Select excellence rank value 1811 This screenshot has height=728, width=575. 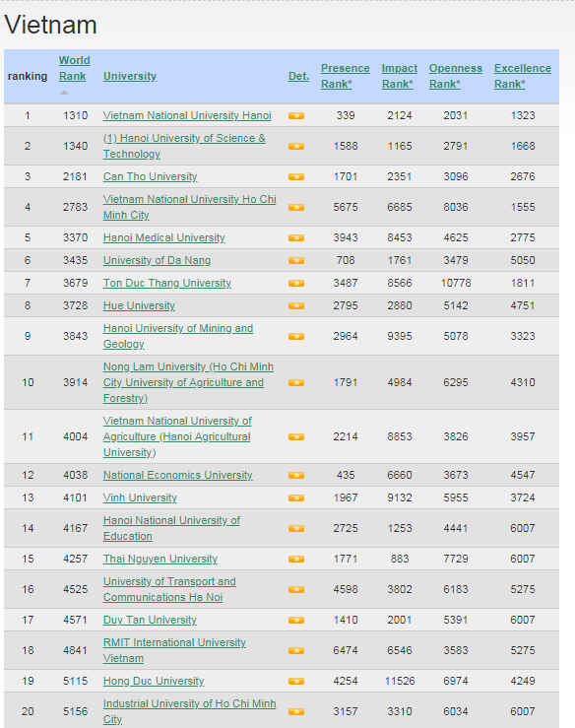click(x=523, y=283)
